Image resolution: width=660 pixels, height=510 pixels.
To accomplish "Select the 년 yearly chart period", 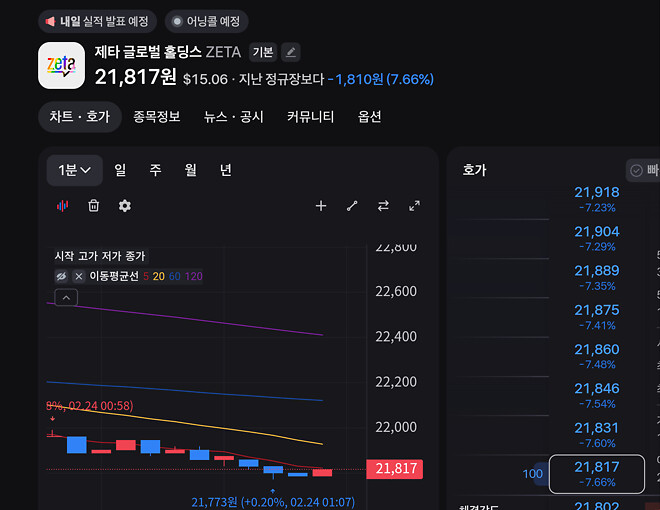I will tap(226, 170).
